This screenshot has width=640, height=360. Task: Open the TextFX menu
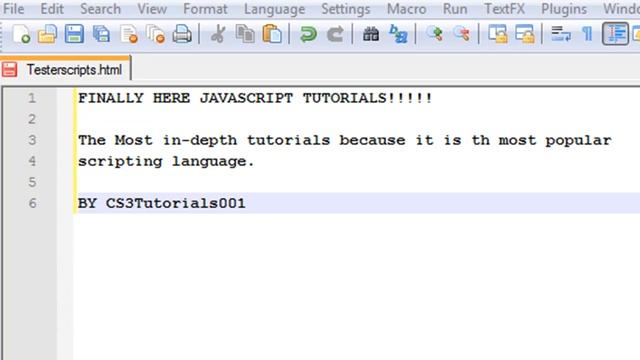[504, 9]
